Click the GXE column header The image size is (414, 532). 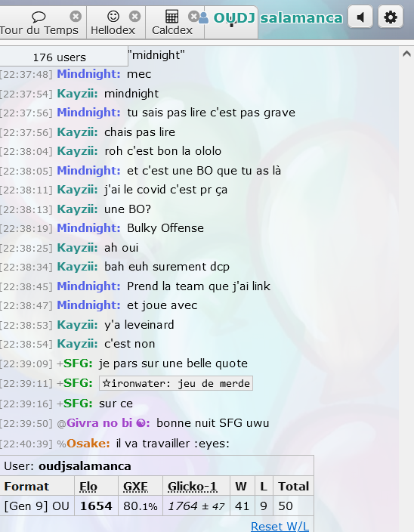pyautogui.click(x=135, y=486)
